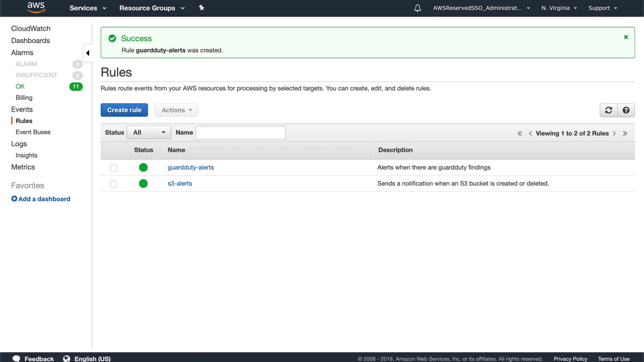
Task: Open the Services menu
Action: click(x=88, y=8)
